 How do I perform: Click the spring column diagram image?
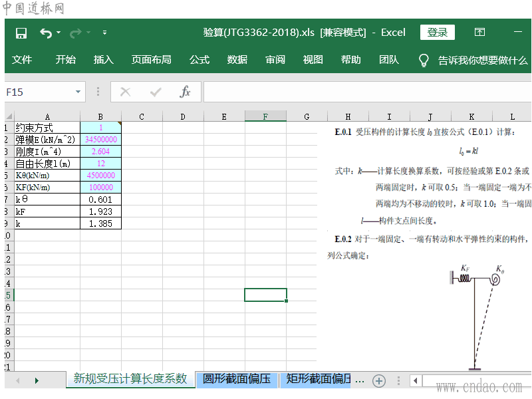477,317
